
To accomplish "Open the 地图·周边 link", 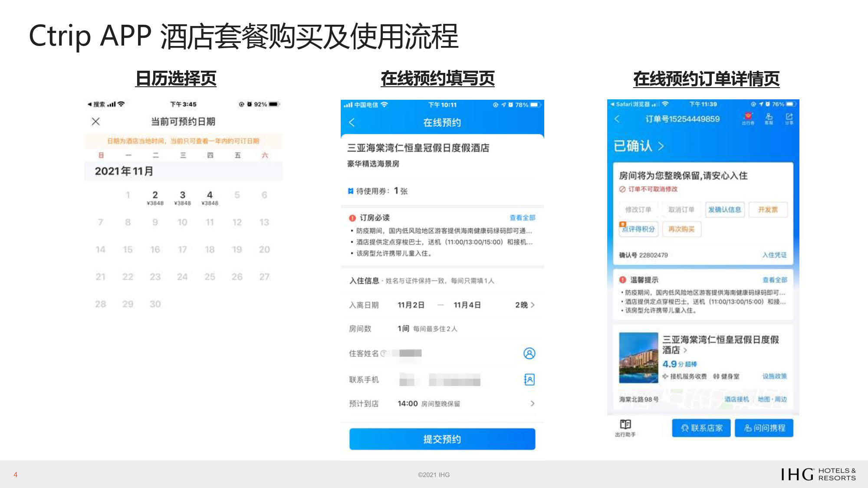I will [x=772, y=399].
